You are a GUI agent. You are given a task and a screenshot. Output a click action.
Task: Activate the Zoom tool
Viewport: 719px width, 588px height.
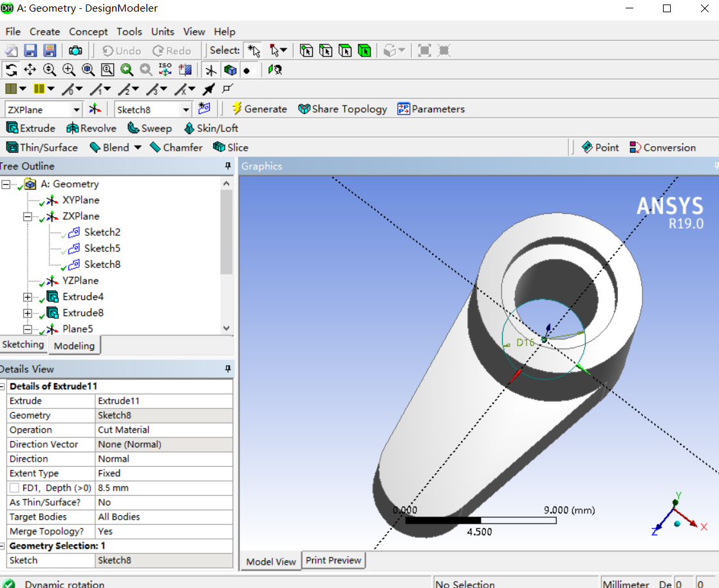pyautogui.click(x=50, y=70)
